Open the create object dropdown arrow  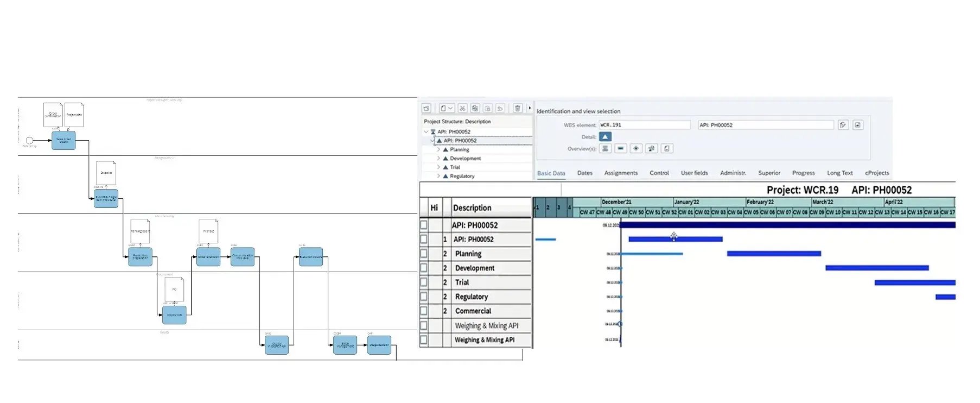pos(450,108)
